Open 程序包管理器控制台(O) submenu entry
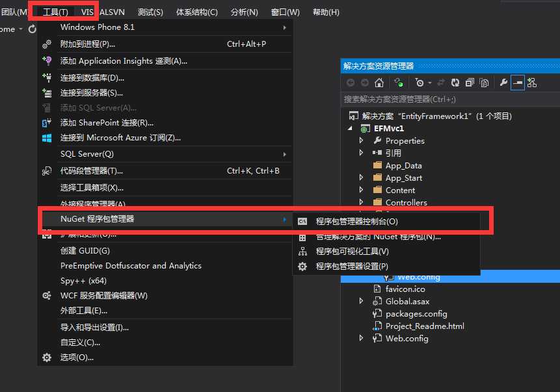The height and width of the screenshot is (392, 560). (x=387, y=221)
